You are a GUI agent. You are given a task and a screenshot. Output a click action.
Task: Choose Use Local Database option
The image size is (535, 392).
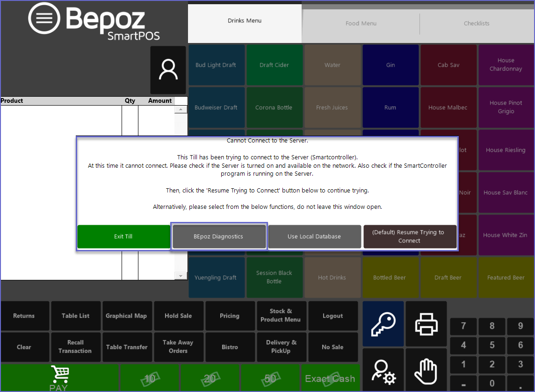(314, 236)
